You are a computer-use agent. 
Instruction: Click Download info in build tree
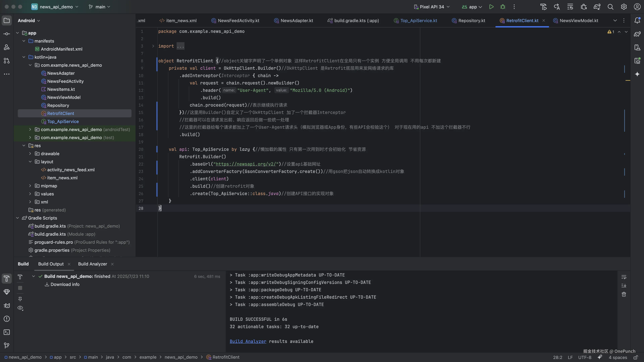coord(65,284)
